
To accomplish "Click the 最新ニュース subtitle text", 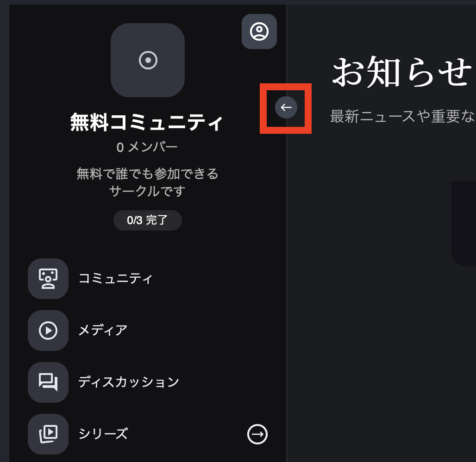I will (403, 116).
